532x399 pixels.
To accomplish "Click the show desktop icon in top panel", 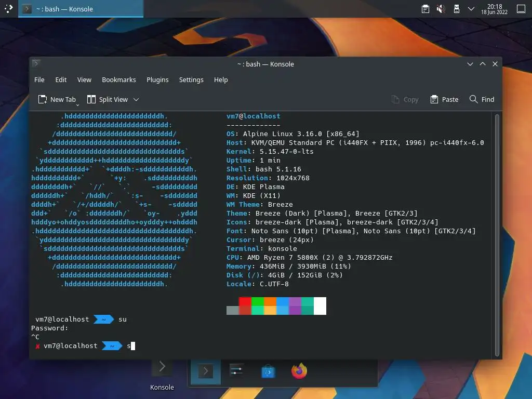I will click(x=521, y=9).
